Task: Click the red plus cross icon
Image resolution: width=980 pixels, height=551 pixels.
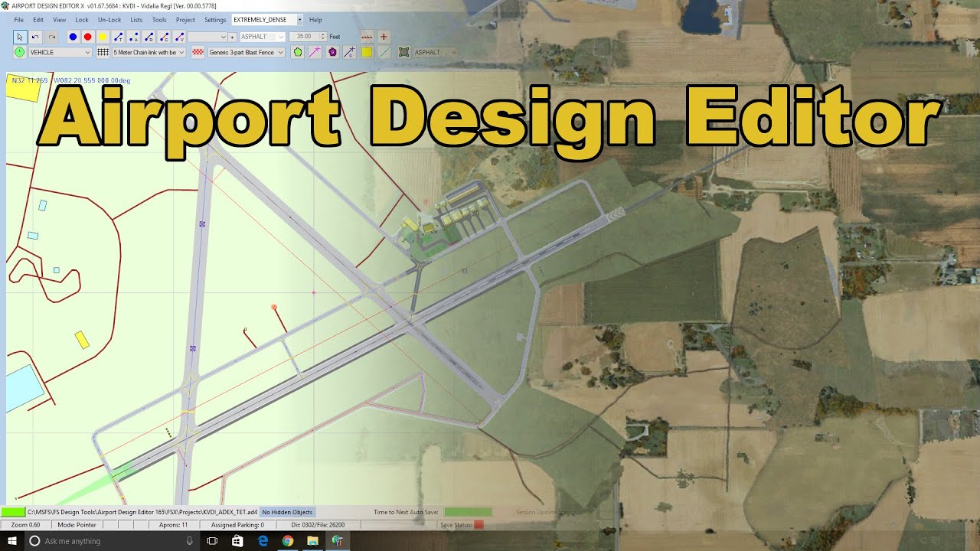Action: pyautogui.click(x=384, y=36)
